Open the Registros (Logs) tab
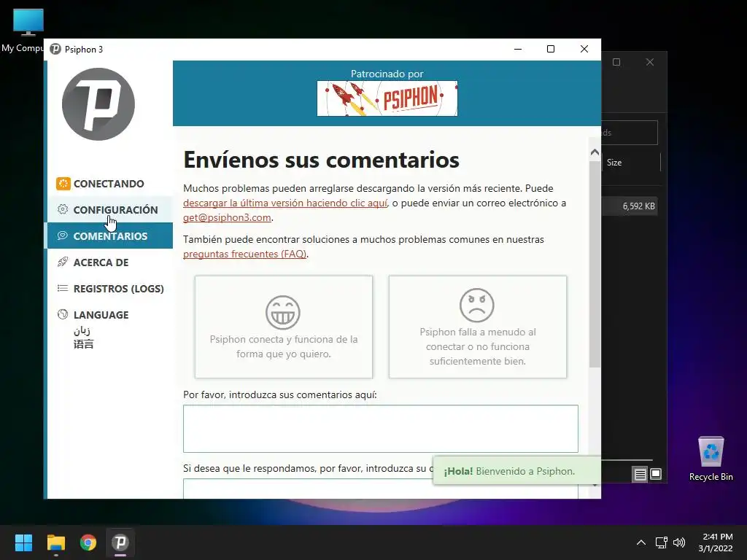 click(x=110, y=289)
